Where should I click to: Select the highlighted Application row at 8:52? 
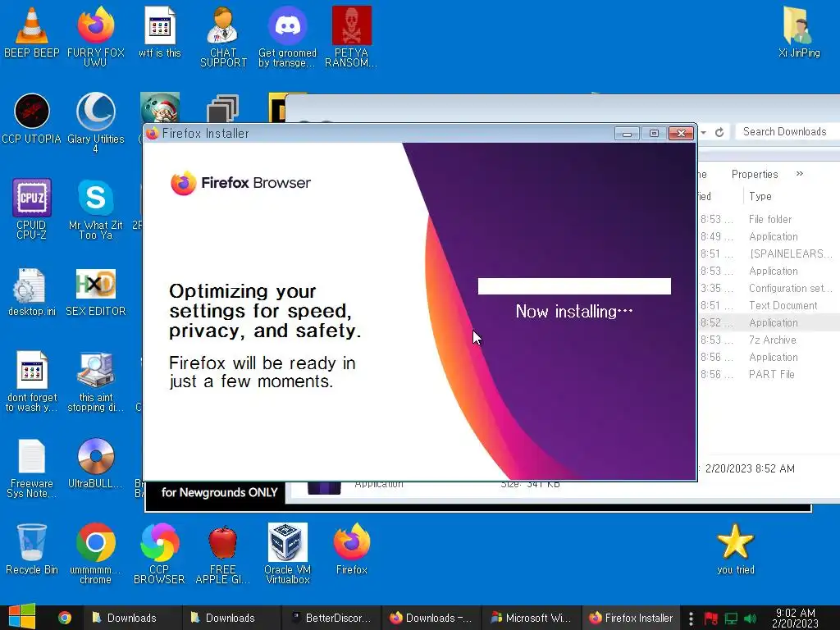pos(769,322)
